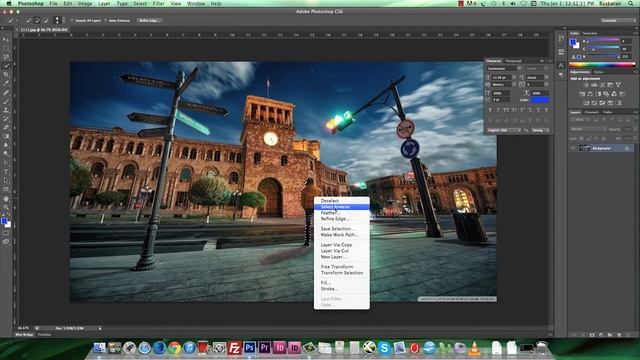Open the language dropdown in Character panel
This screenshot has height=360, width=640.
click(x=504, y=130)
